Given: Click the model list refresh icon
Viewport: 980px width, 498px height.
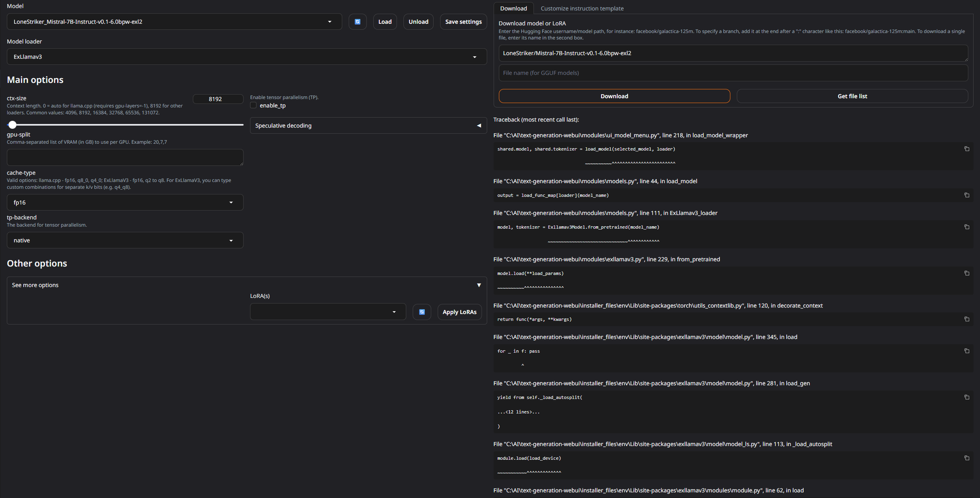Looking at the screenshot, I should 357,22.
